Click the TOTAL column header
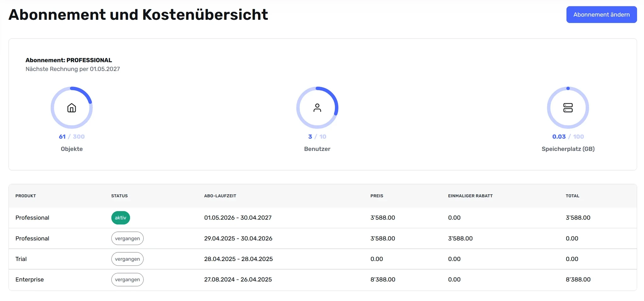This screenshot has height=301, width=644. click(572, 196)
